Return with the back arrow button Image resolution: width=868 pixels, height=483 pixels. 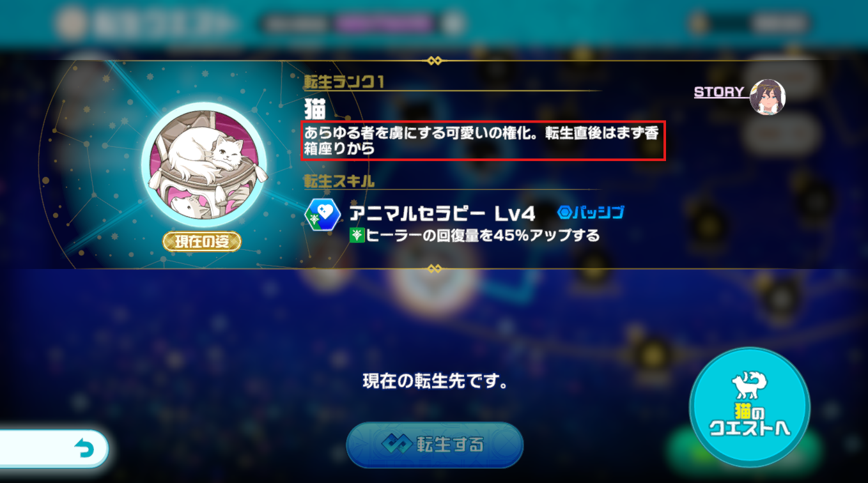pos(54,449)
